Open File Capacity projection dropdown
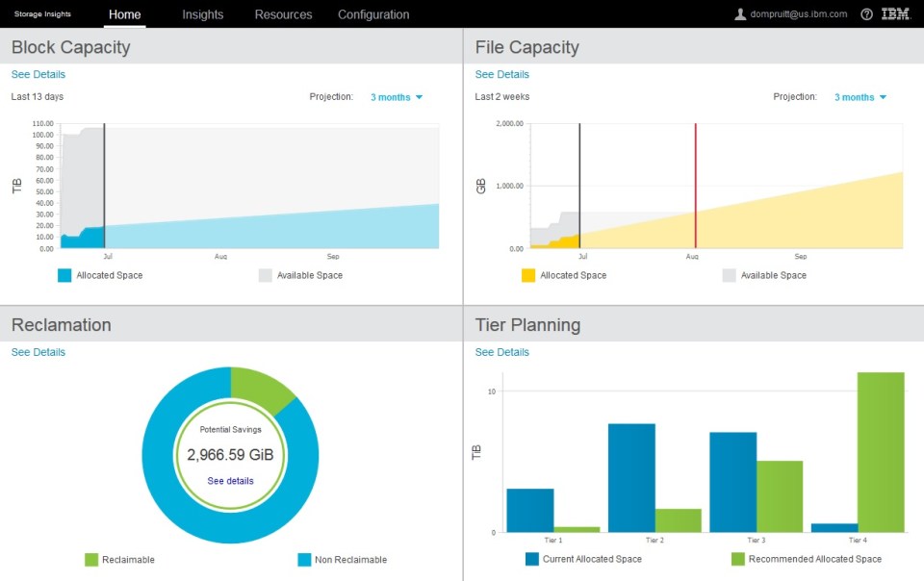The image size is (924, 581). point(858,96)
